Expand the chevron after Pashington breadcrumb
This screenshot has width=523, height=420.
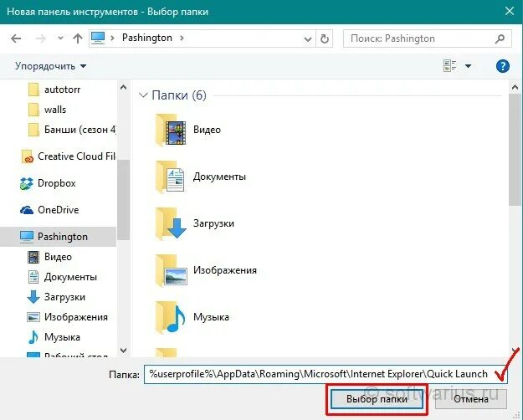[182, 38]
